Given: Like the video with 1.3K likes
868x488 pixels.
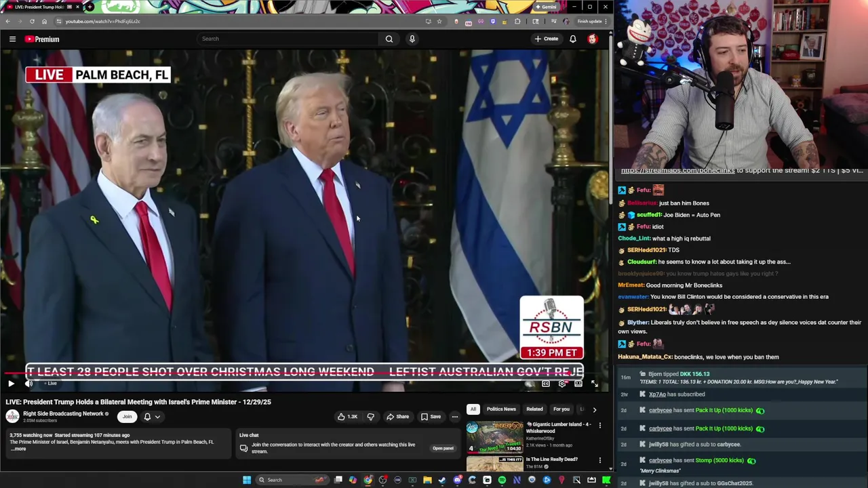Looking at the screenshot, I should tap(348, 417).
